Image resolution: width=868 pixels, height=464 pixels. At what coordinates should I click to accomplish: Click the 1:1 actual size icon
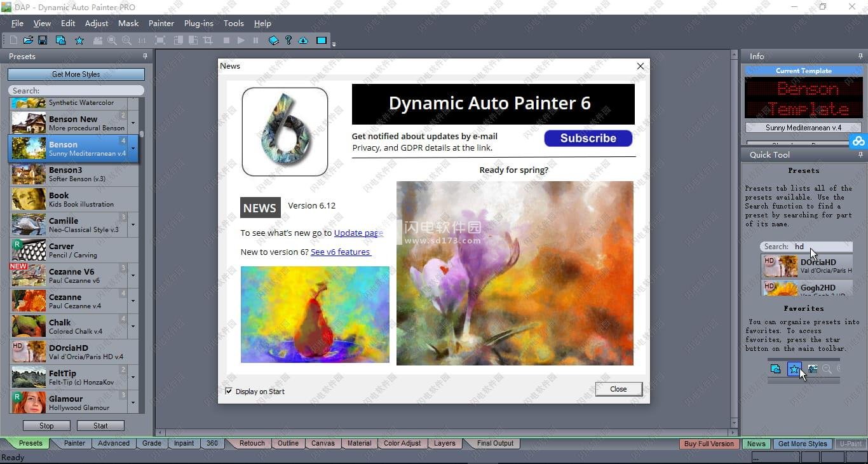[142, 40]
